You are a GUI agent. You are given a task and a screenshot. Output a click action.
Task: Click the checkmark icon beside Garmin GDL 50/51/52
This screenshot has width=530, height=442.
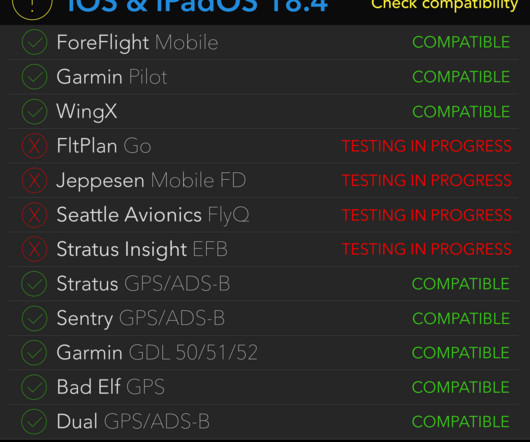pyautogui.click(x=34, y=353)
